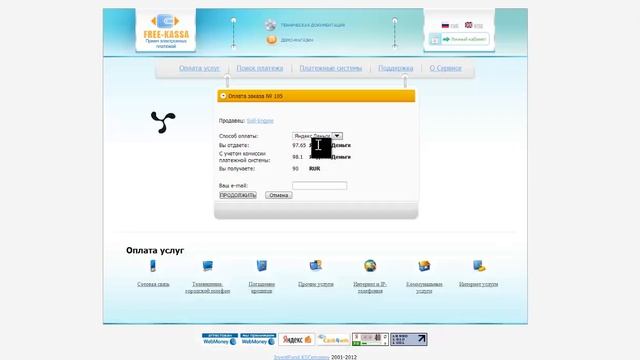Click the globe Internet and IP-telephony icon
The image size is (640, 360).
370,266
